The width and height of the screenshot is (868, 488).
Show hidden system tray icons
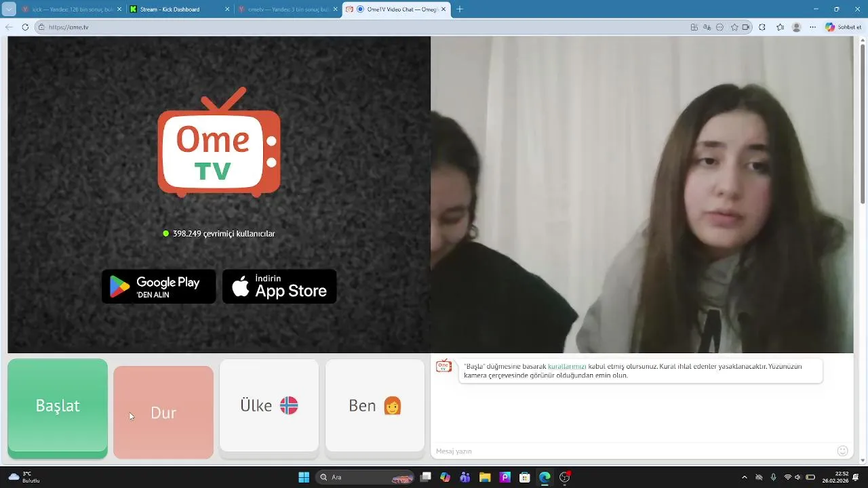(745, 477)
